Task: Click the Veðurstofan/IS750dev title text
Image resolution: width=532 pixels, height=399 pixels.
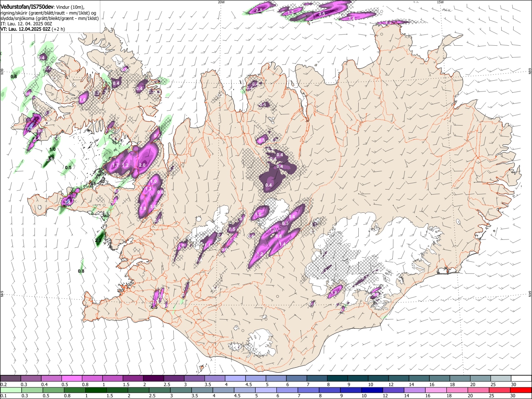Action: click(x=27, y=7)
